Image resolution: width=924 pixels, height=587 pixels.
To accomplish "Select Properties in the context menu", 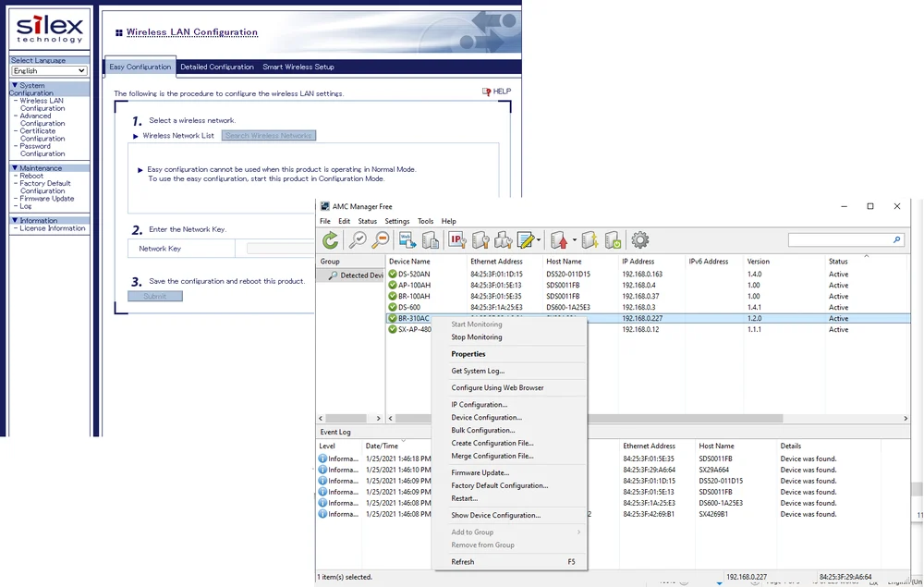I will (x=468, y=354).
